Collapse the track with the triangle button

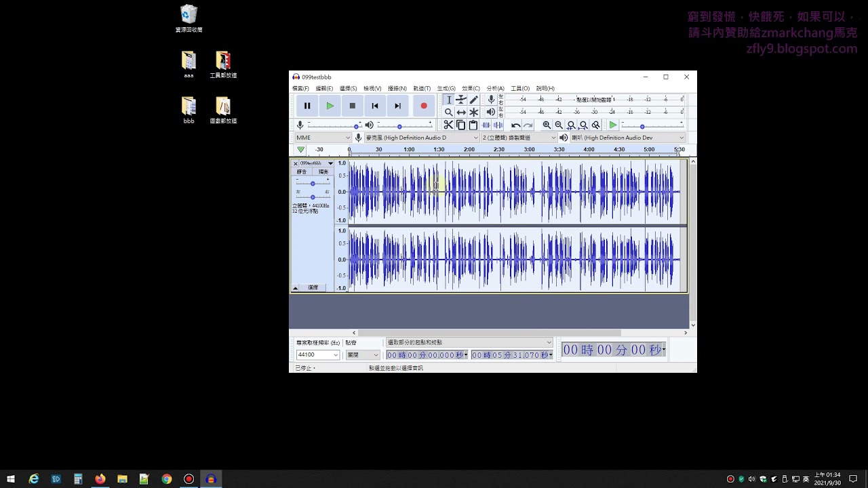coord(295,288)
